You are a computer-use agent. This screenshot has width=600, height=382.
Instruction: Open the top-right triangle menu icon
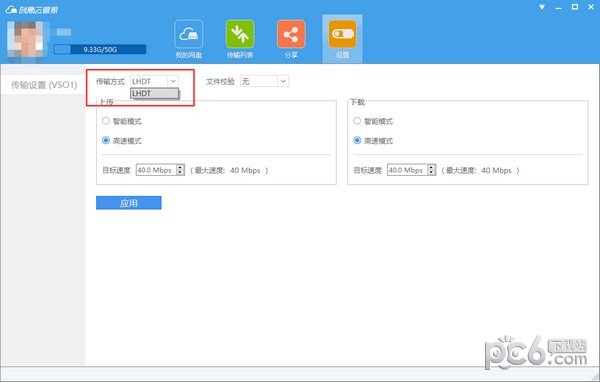(x=542, y=7)
